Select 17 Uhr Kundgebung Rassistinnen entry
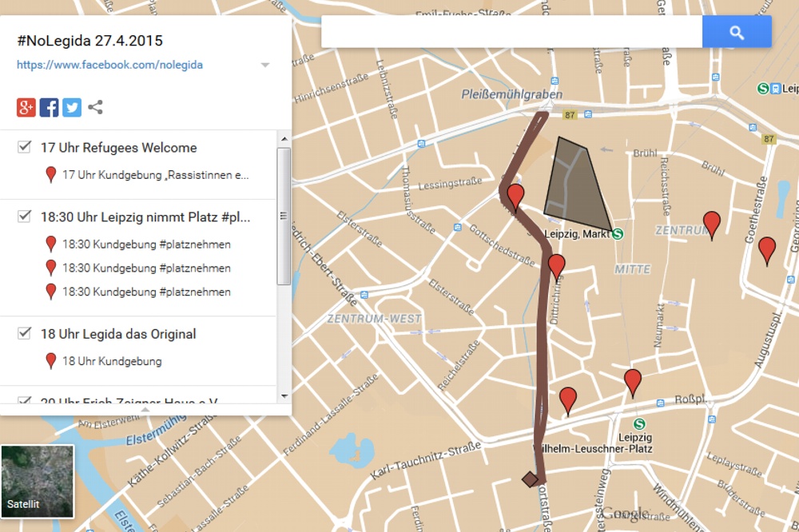The height and width of the screenshot is (532, 799). (x=156, y=175)
